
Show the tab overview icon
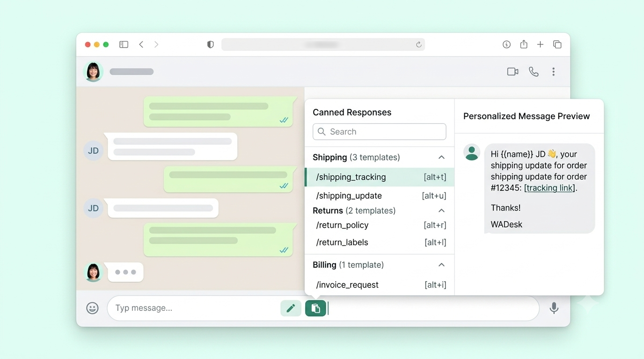[557, 44]
